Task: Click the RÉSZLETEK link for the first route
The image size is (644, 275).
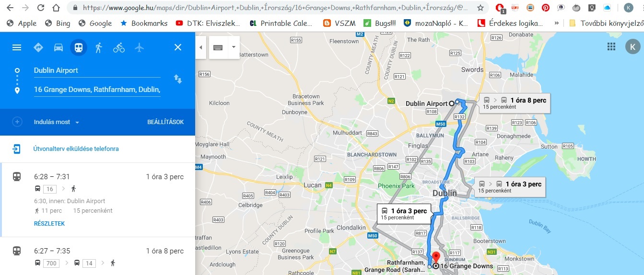Action: (x=49, y=224)
